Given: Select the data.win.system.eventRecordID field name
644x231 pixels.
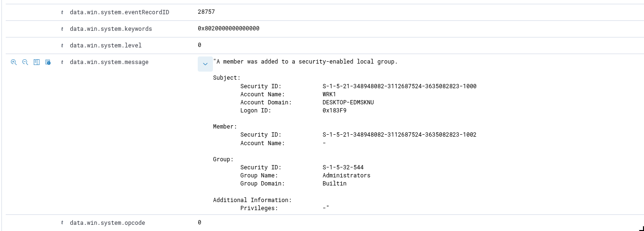Looking at the screenshot, I should tap(119, 12).
